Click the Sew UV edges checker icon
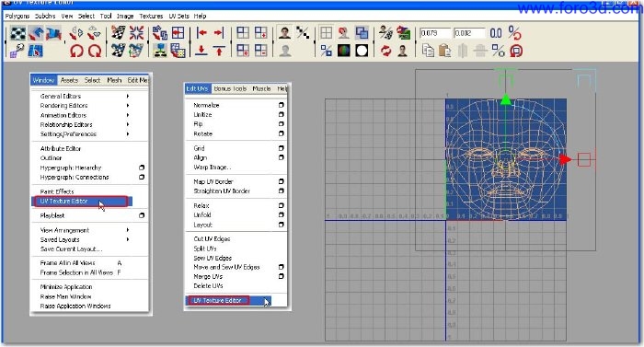644x347 pixels. point(119,51)
